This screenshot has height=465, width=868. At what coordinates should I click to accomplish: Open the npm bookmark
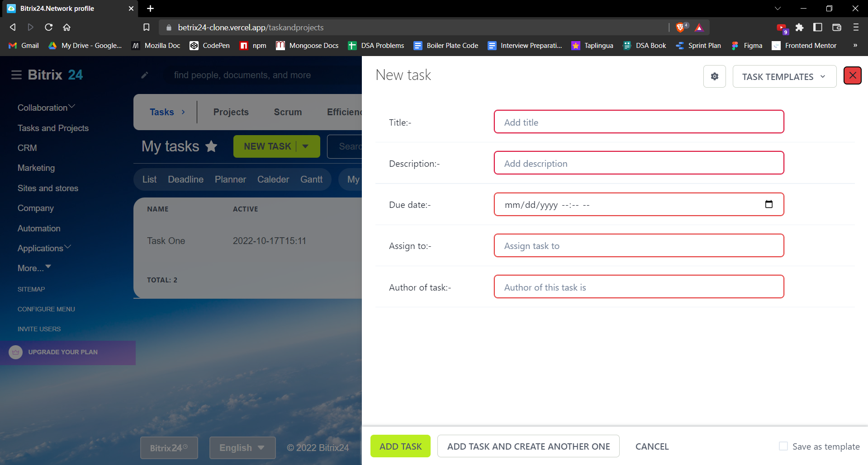tap(253, 46)
